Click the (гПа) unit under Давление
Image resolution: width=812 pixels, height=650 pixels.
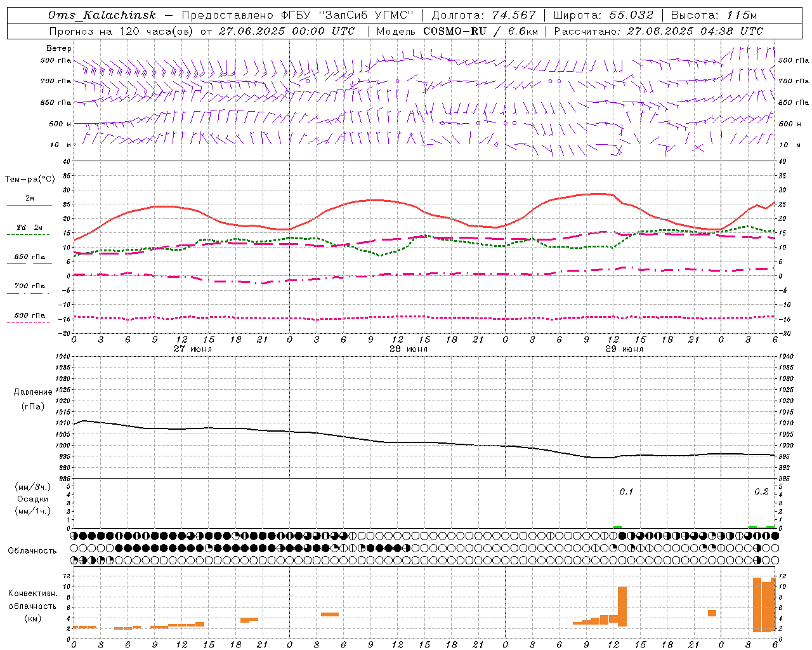coord(33,406)
